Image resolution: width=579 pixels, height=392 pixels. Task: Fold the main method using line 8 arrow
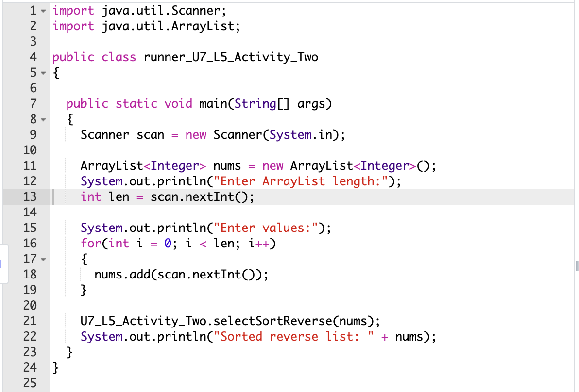(43, 119)
